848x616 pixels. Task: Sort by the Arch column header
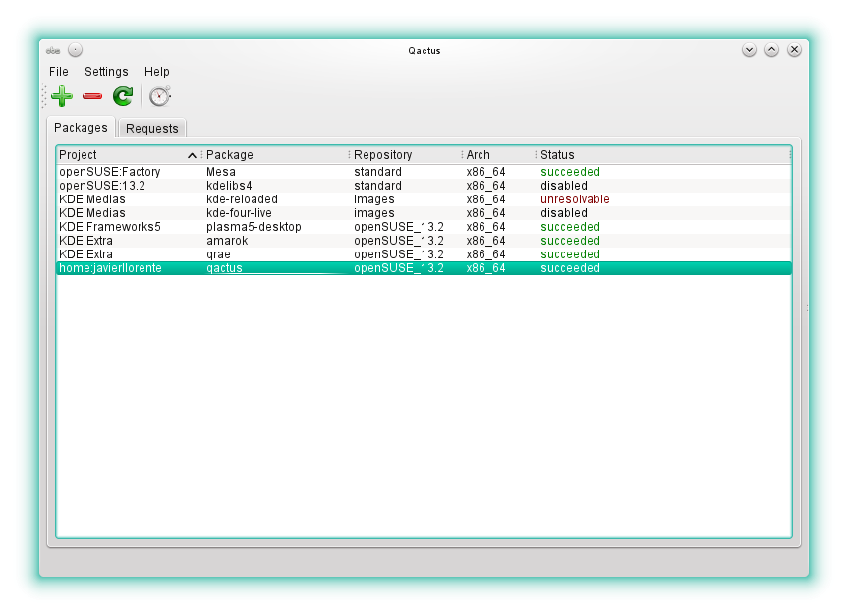pyautogui.click(x=500, y=155)
